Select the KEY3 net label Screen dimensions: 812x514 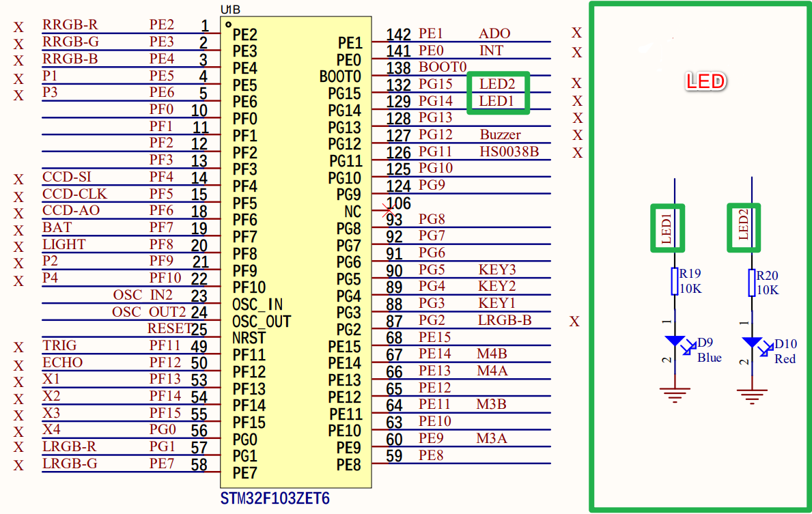coord(497,269)
